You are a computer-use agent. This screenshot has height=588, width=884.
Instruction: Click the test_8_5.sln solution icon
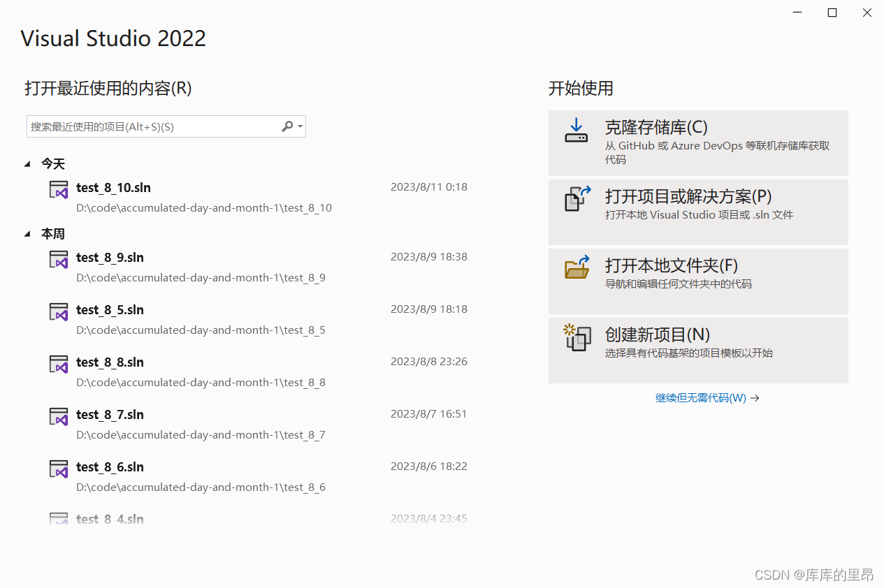click(x=59, y=311)
